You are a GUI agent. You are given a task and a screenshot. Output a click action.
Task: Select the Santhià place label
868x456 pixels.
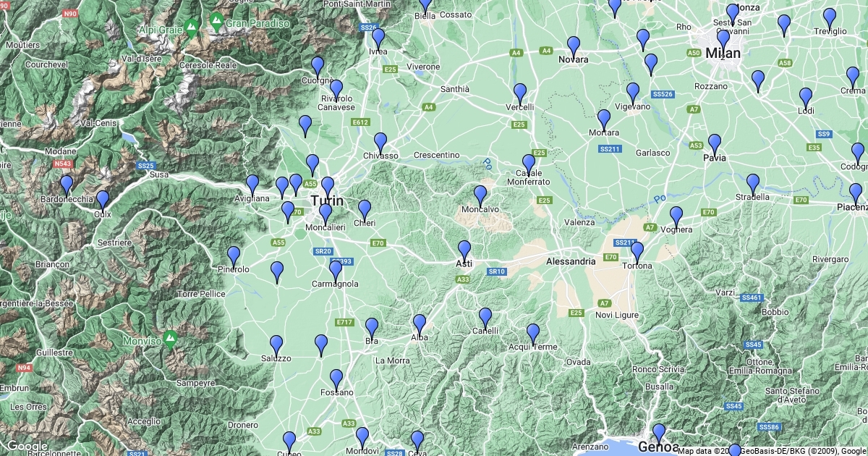(455, 90)
